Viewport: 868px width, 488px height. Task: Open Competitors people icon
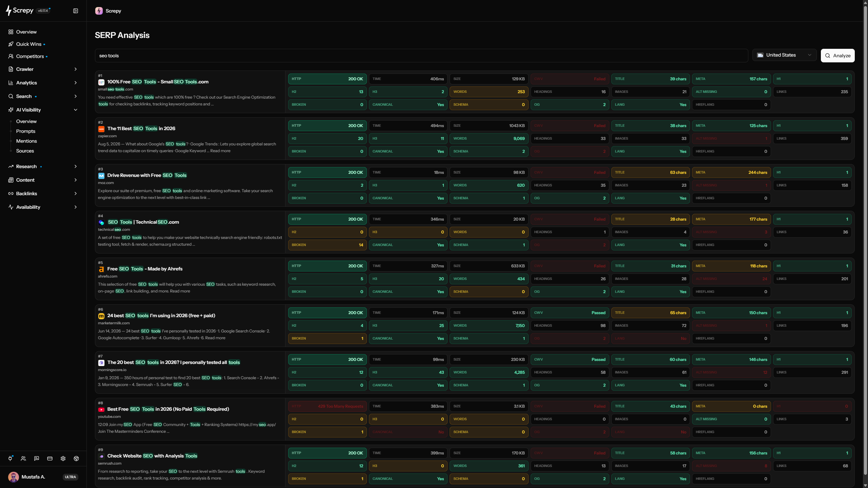click(11, 56)
